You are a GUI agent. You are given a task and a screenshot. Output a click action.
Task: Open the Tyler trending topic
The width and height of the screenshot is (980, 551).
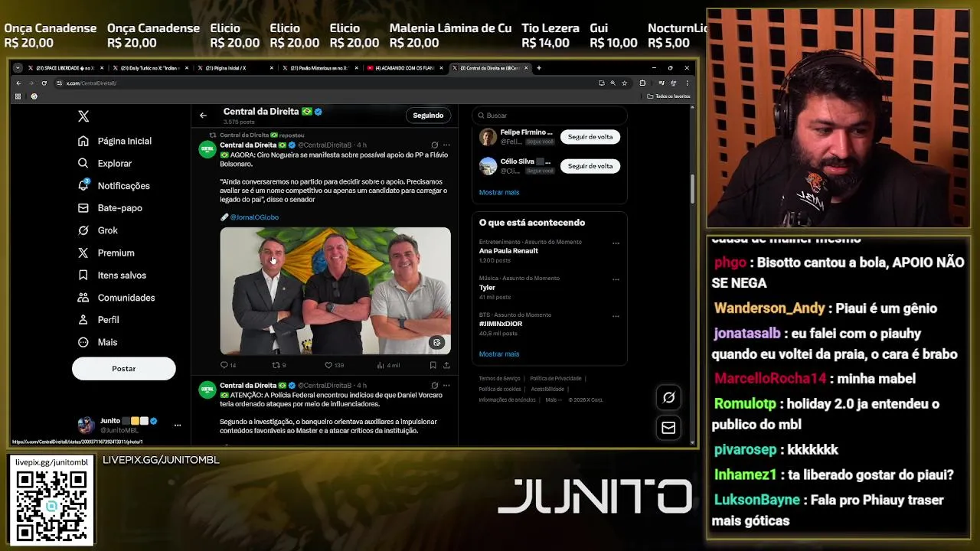coord(487,288)
